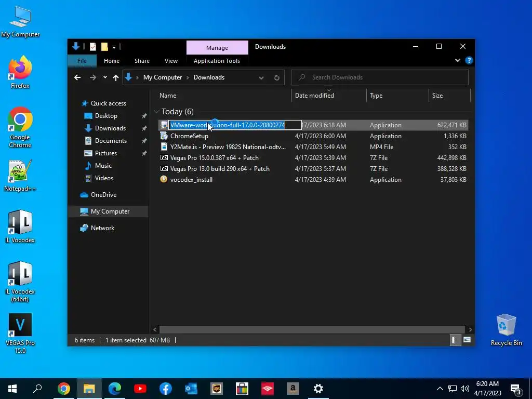The image size is (532, 399).
Task: Select the Manage contextual tab
Action: [x=217, y=48]
